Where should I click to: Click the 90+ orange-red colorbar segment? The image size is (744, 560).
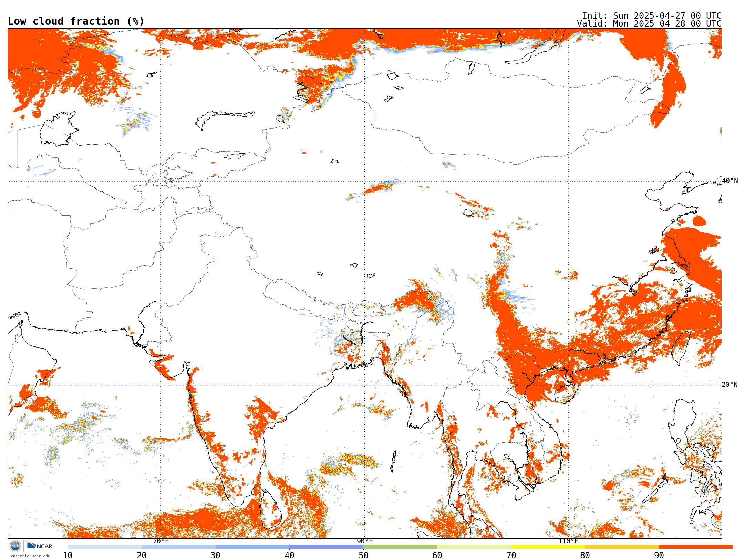[696, 547]
